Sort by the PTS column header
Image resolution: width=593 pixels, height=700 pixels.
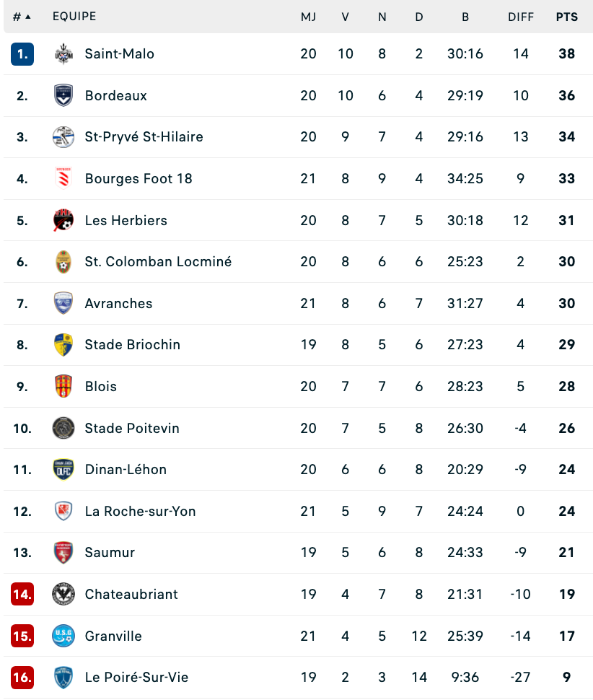pyautogui.click(x=567, y=17)
